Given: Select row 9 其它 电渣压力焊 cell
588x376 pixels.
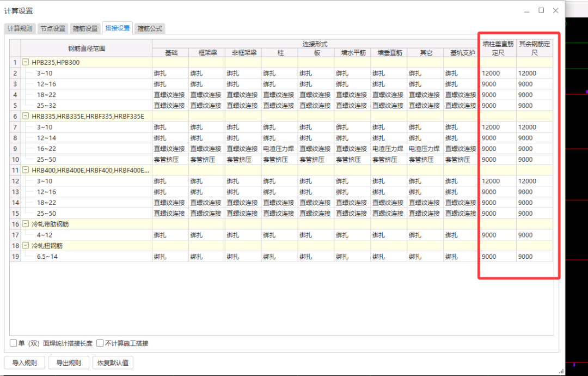Looking at the screenshot, I should tap(425, 149).
